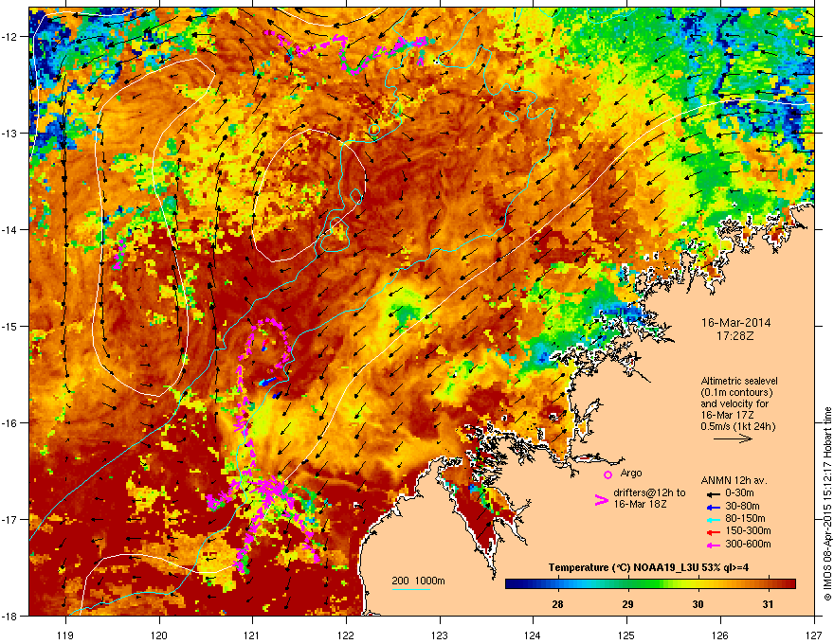Click the '16-Mar 18Z' drifters text
Screen dimensions: 834x644
[x=640, y=504]
